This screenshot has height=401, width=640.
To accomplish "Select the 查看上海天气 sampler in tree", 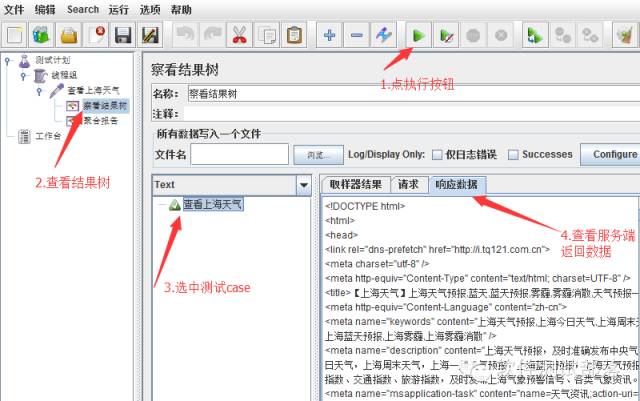I will click(x=93, y=90).
